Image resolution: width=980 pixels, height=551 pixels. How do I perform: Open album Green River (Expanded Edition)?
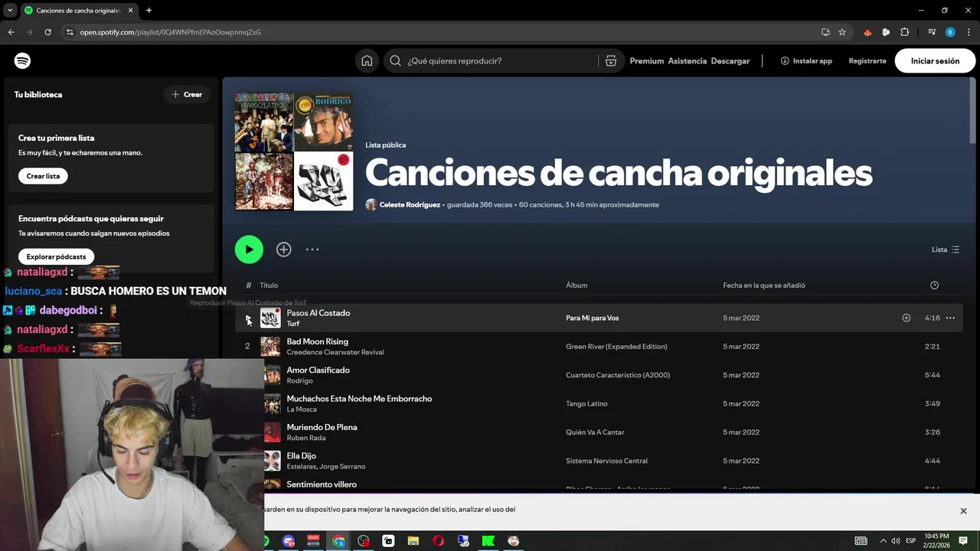point(616,347)
